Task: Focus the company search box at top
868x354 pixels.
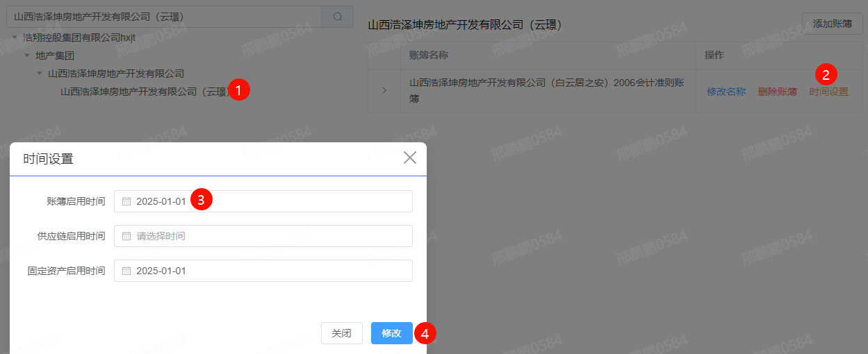Action: [163, 17]
